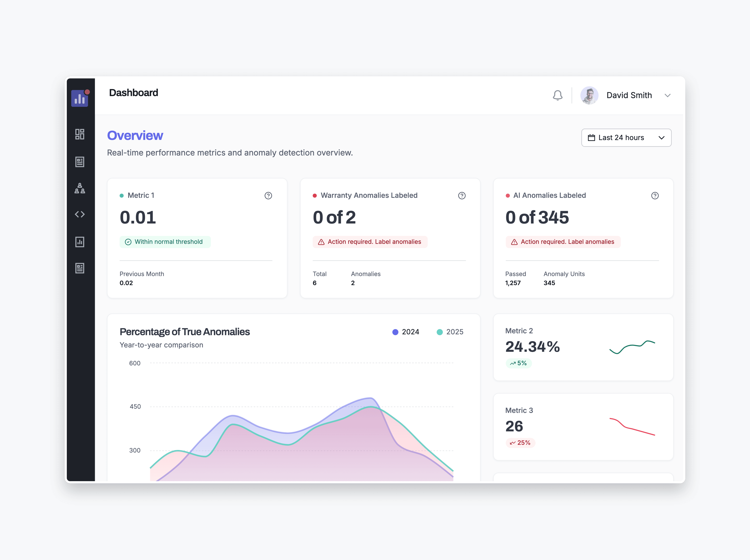Open the last sidebar document page item
Image resolution: width=750 pixels, height=560 pixels.
tap(80, 268)
